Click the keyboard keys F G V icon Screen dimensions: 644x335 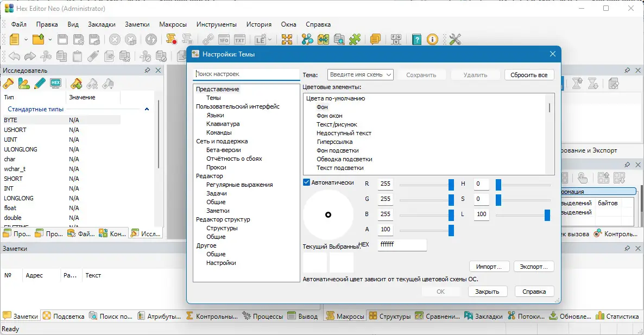point(396,40)
